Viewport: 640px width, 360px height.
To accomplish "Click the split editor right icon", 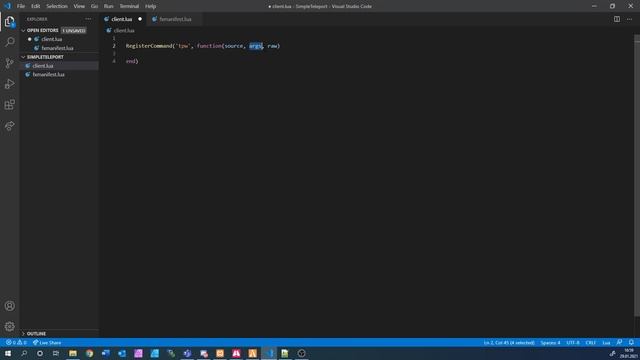I will pos(617,19).
